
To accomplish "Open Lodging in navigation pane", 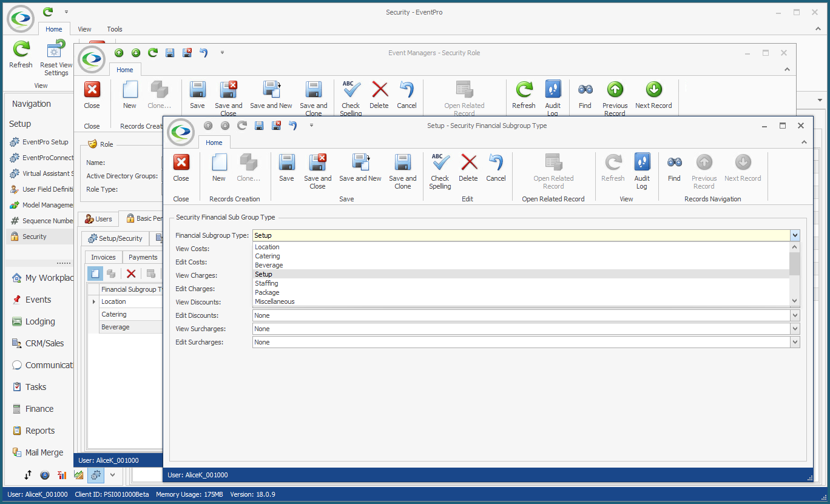I will tap(40, 321).
